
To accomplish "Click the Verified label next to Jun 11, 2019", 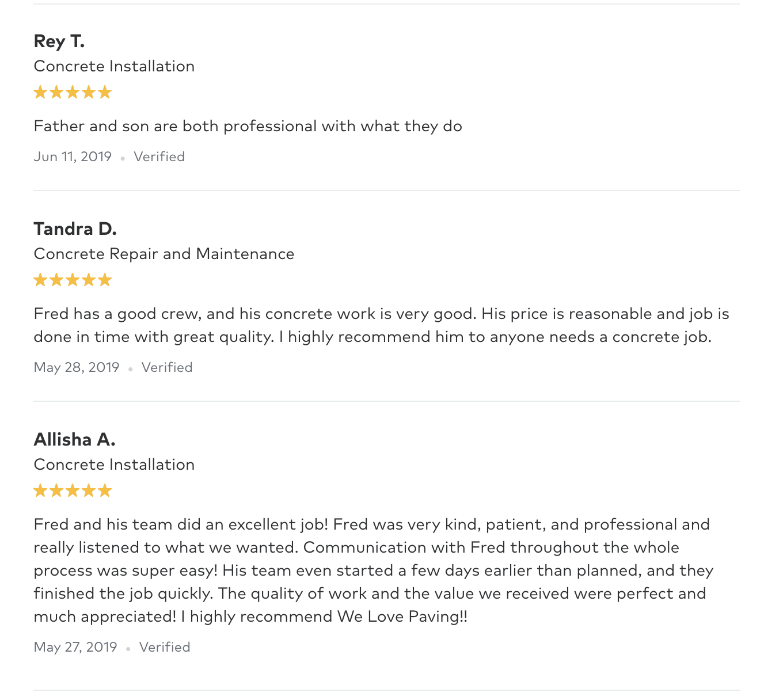I will [x=159, y=157].
